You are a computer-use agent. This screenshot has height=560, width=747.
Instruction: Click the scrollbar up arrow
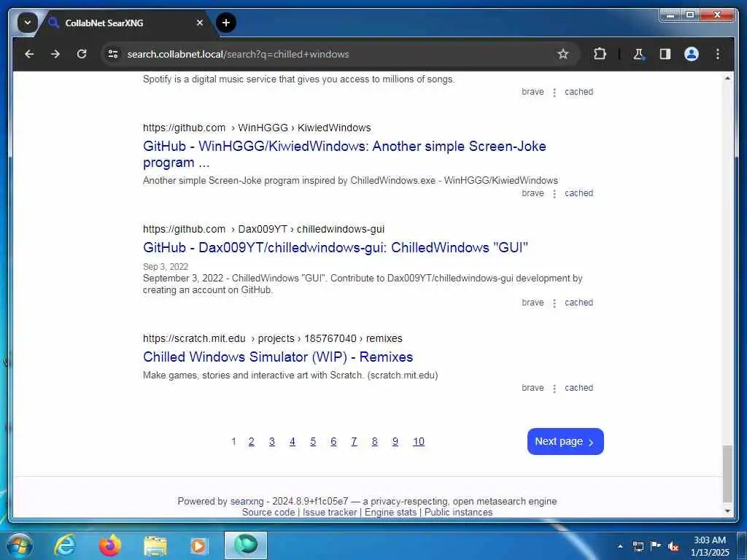[727, 78]
